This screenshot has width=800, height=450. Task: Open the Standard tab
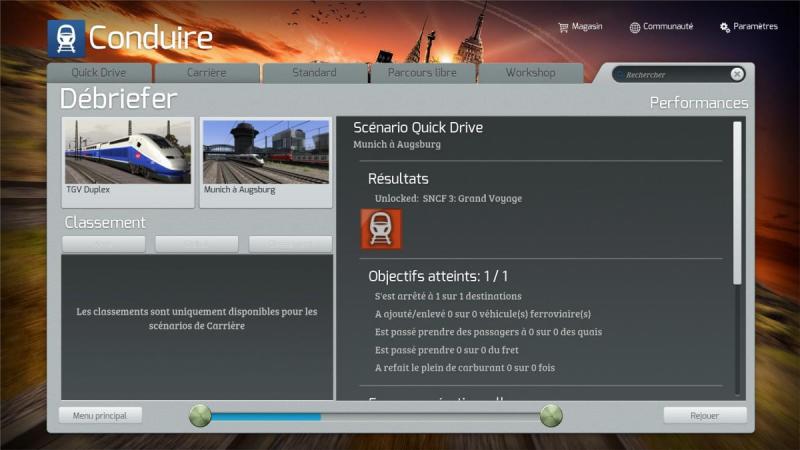pos(314,72)
